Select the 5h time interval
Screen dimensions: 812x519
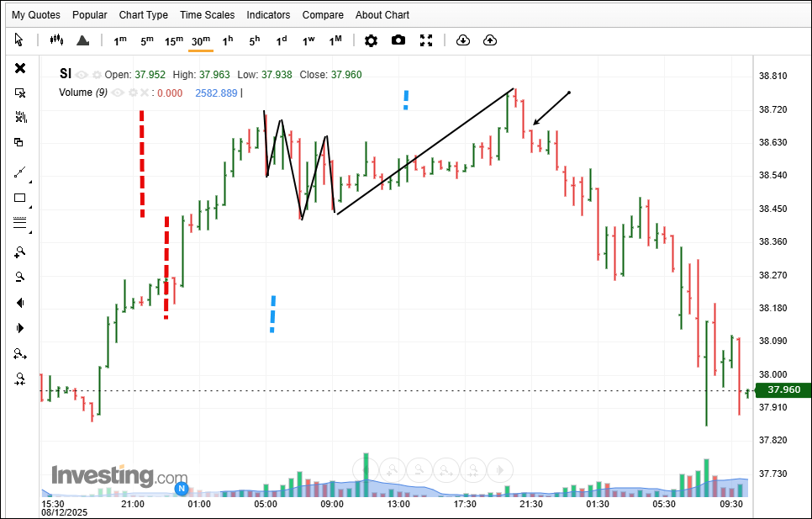click(254, 41)
